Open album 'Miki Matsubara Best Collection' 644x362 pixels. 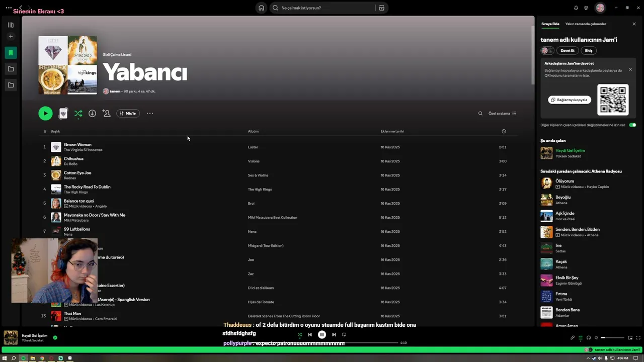(272, 218)
